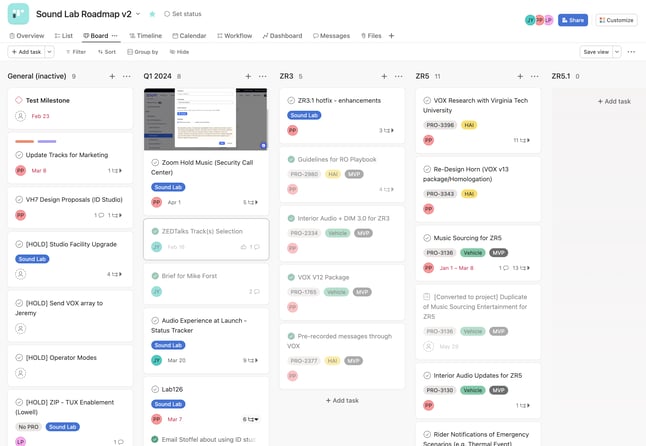Screen dimensions: 646x446
Task: Mark Zoom Hold Music task complete
Action: (x=155, y=162)
